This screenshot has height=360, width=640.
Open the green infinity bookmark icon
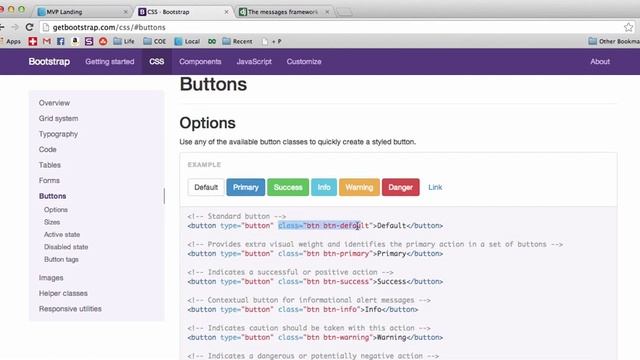(212, 41)
